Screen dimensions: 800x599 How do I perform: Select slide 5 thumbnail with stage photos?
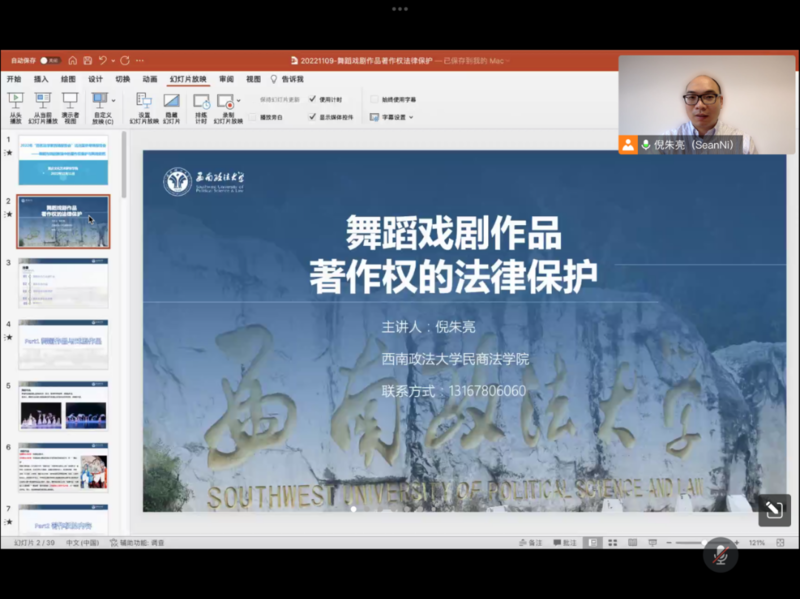click(63, 406)
